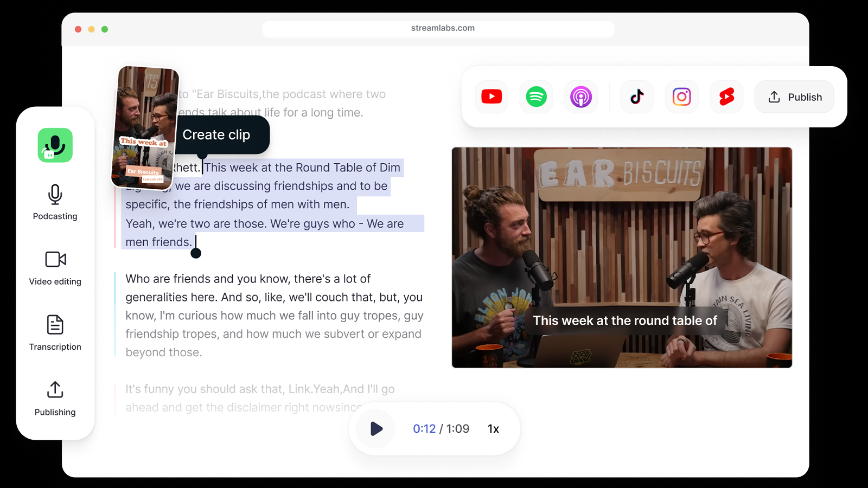Click the line 'friendship tropes, and how much'
Image resolution: width=868 pixels, height=488 pixels.
[273, 334]
